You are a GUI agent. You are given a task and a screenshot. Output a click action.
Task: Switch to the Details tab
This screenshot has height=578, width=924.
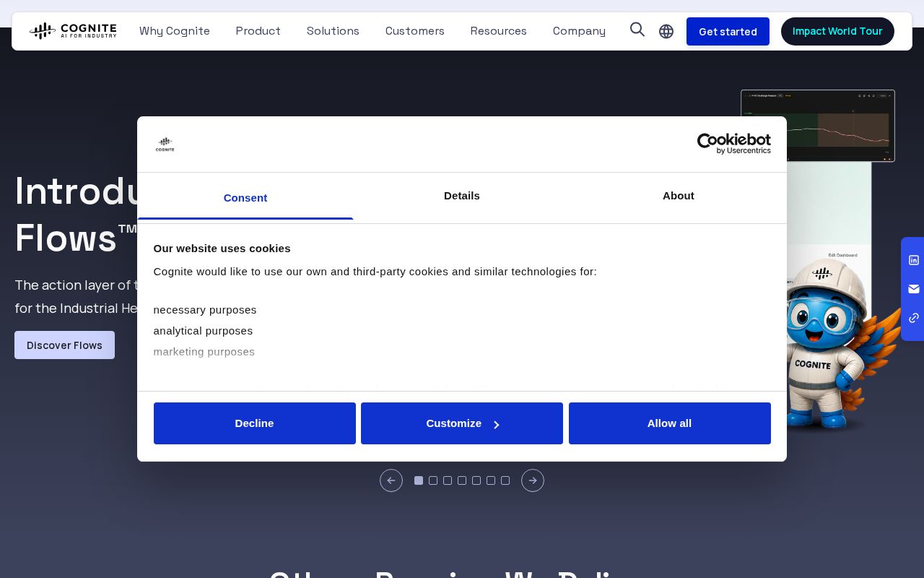coord(462,196)
